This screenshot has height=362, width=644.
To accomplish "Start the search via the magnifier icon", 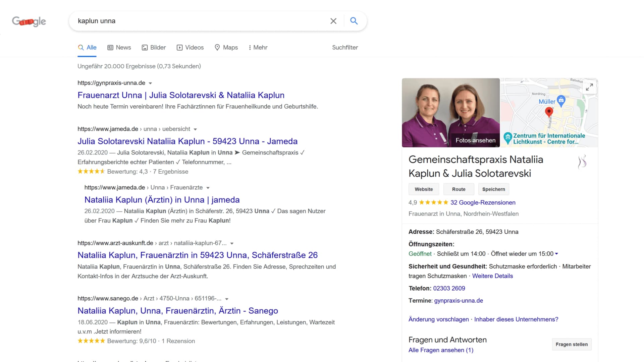I will (x=354, y=21).
